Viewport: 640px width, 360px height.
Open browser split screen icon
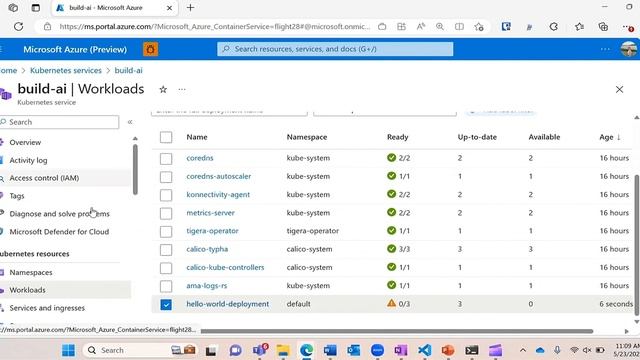[x=459, y=27]
